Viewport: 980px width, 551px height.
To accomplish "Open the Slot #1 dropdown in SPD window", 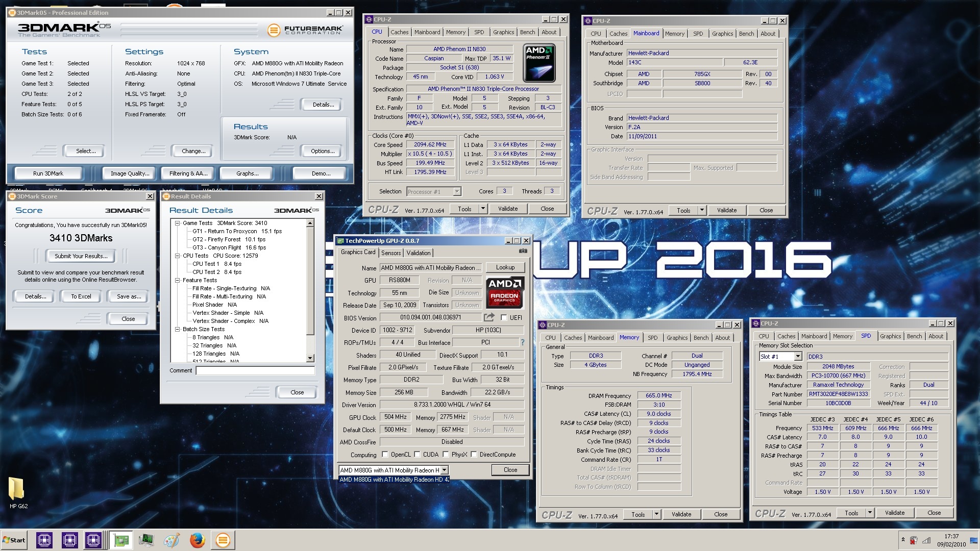I will 798,357.
